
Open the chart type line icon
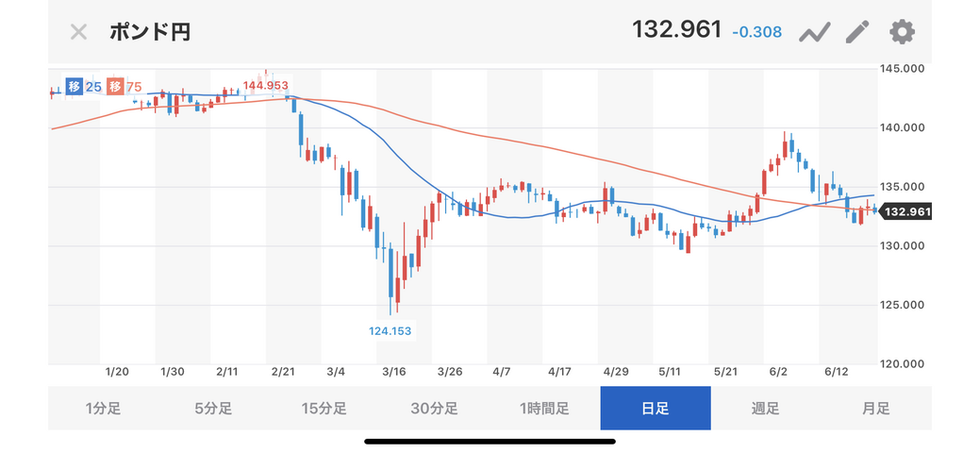pyautogui.click(x=814, y=32)
